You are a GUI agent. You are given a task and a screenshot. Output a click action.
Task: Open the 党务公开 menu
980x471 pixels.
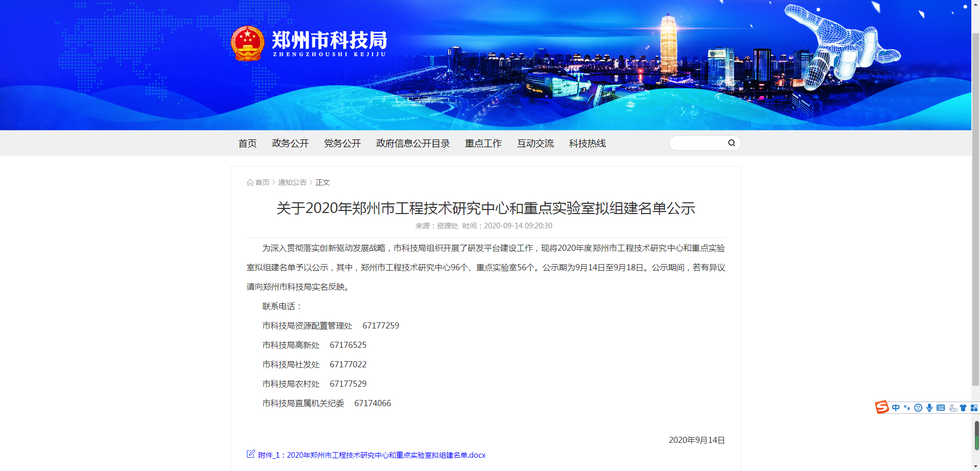[342, 144]
